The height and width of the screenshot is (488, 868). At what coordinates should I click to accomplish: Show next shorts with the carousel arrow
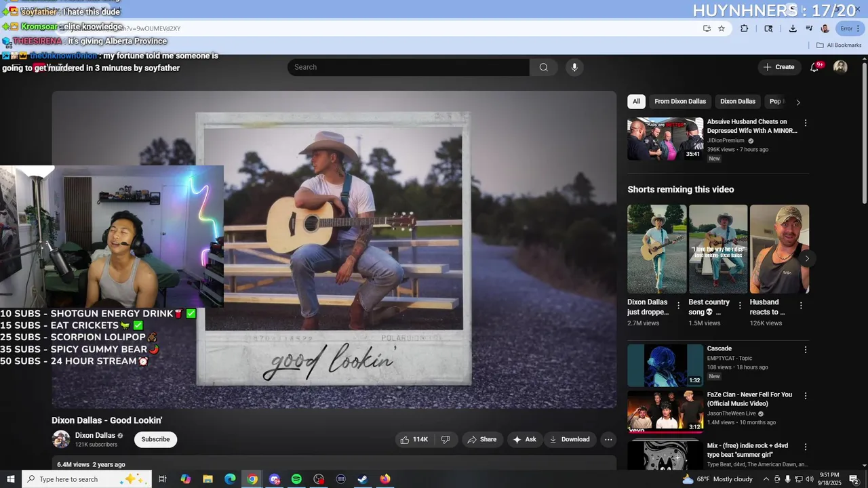tap(807, 259)
